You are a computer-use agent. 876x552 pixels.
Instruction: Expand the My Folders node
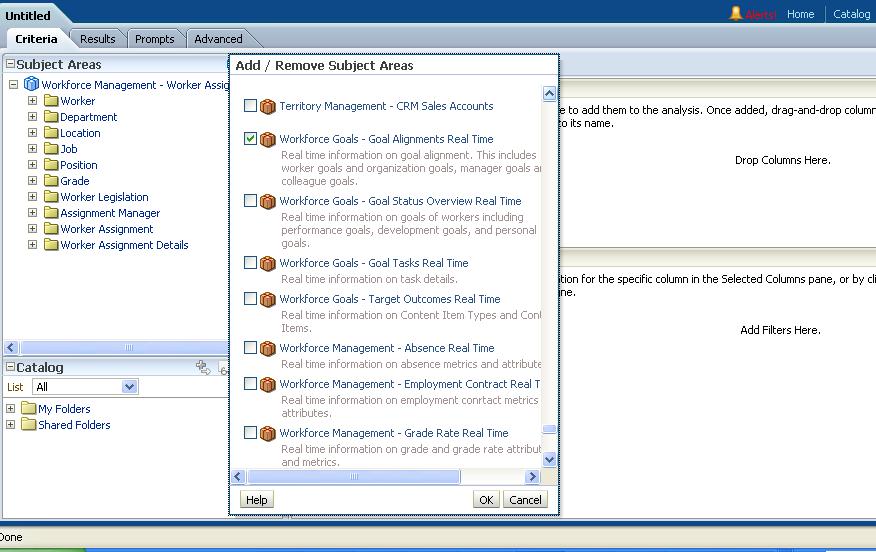(x=10, y=408)
